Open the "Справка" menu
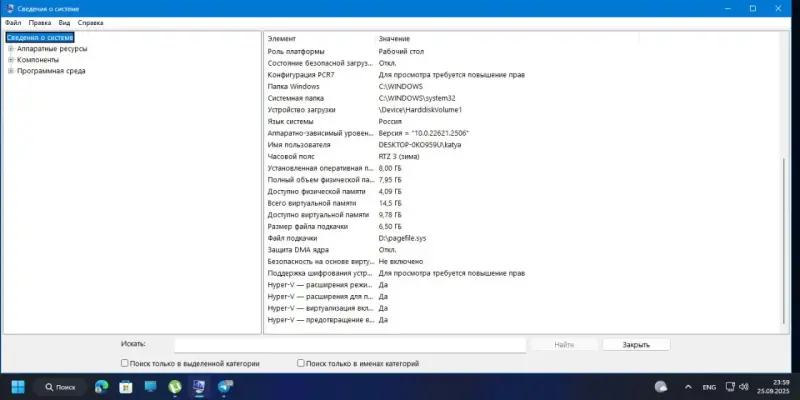The height and width of the screenshot is (400, 800). [90, 21]
